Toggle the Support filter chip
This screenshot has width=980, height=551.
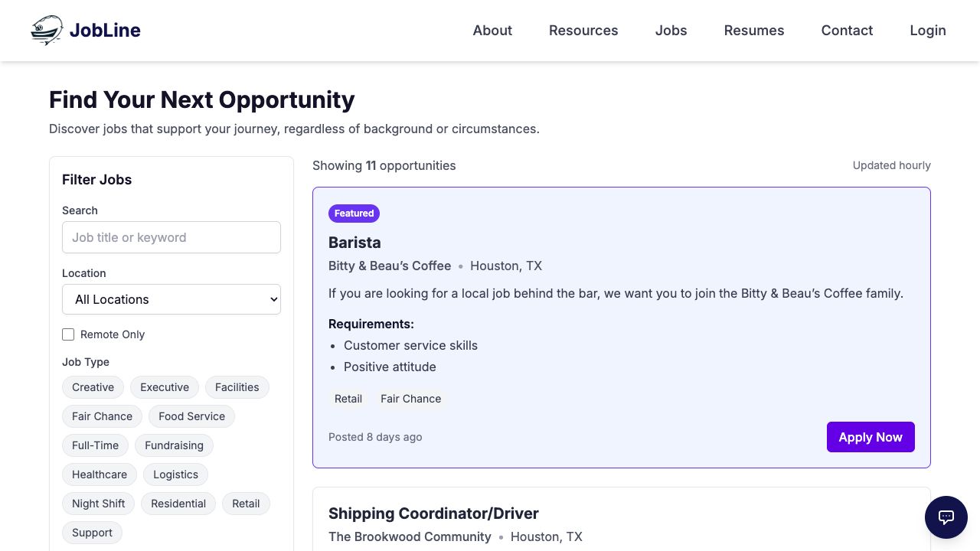pyautogui.click(x=92, y=533)
